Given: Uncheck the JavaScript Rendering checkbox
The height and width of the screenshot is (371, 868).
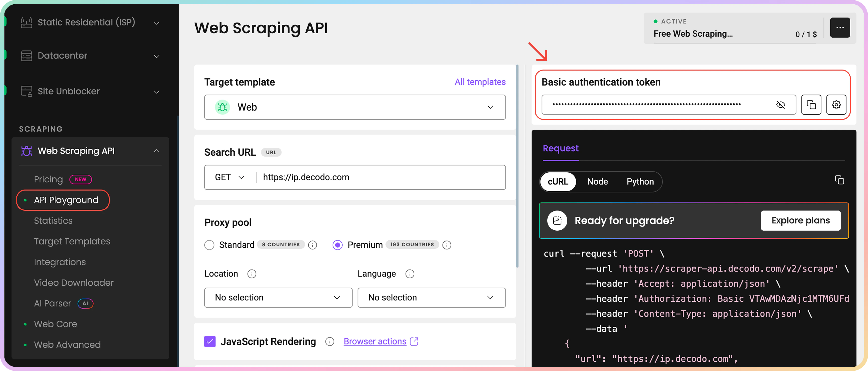Looking at the screenshot, I should [210, 341].
